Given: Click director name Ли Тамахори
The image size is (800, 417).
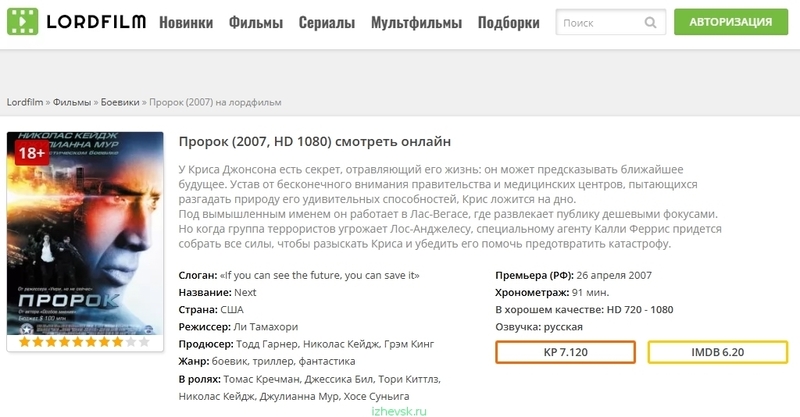Looking at the screenshot, I should 265,327.
